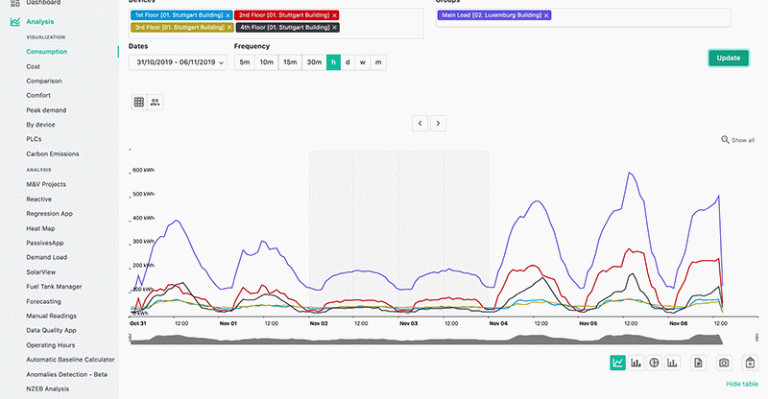Remove the 1st Floor Stuttgart device tag
This screenshot has height=399, width=768.
[x=228, y=16]
